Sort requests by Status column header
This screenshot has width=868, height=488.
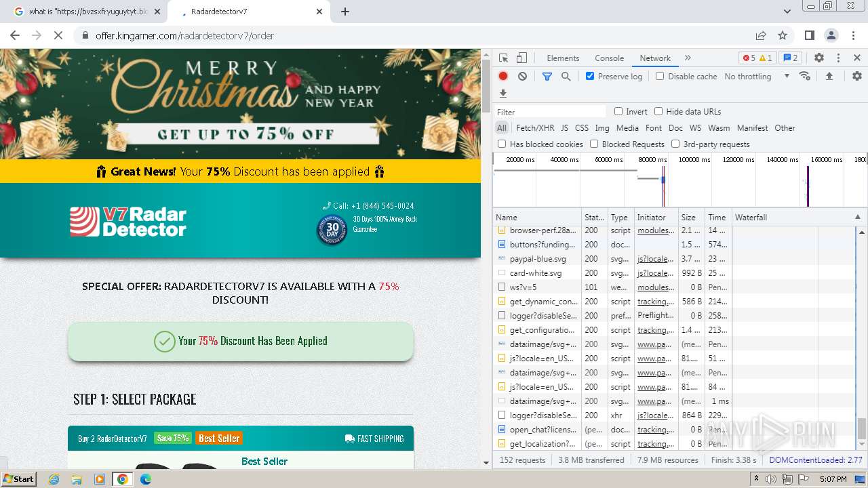[595, 218]
